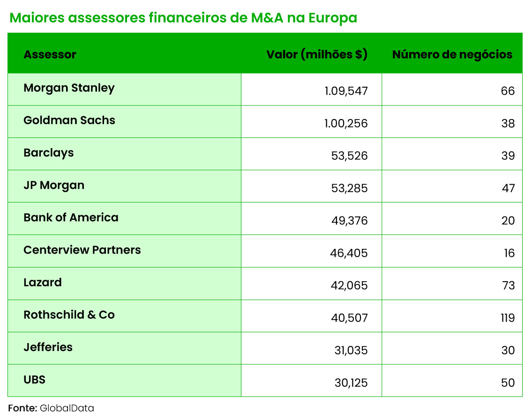This screenshot has height=419, width=532.
Task: Select the Morgan Stanley row label
Action: [x=69, y=88]
